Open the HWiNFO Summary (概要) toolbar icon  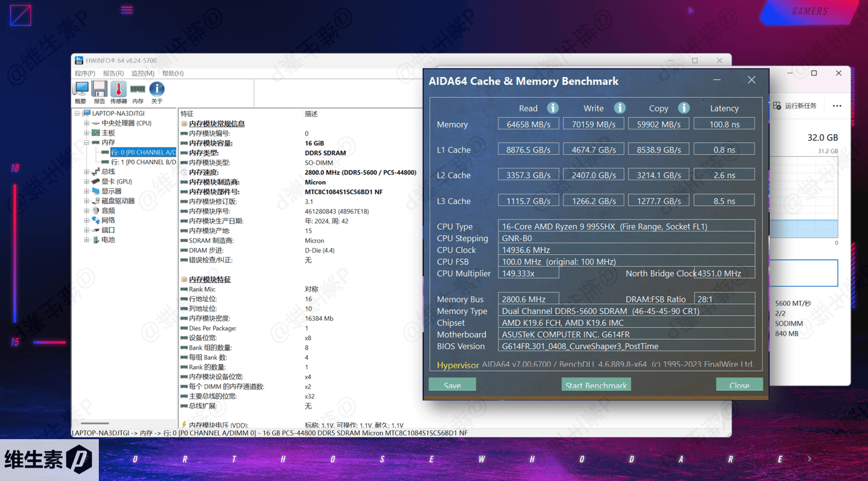(x=81, y=90)
